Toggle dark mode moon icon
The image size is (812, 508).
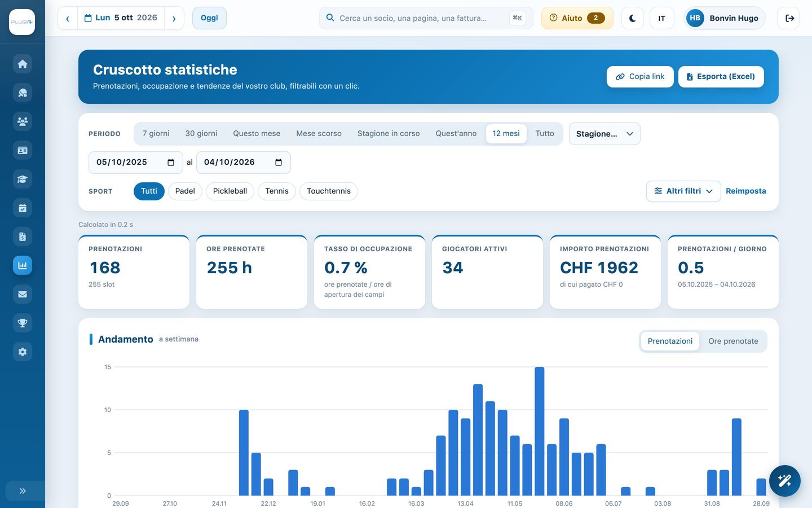click(x=633, y=18)
